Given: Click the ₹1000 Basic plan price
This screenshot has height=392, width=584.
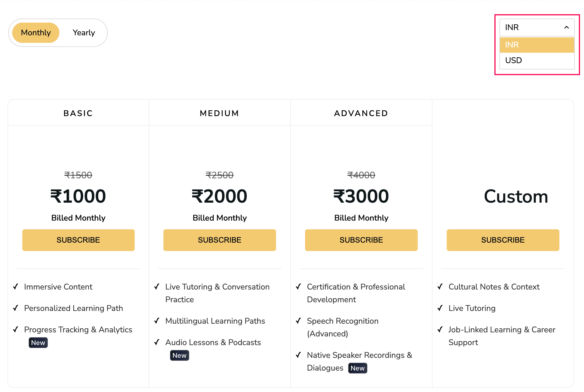Looking at the screenshot, I should tap(78, 196).
